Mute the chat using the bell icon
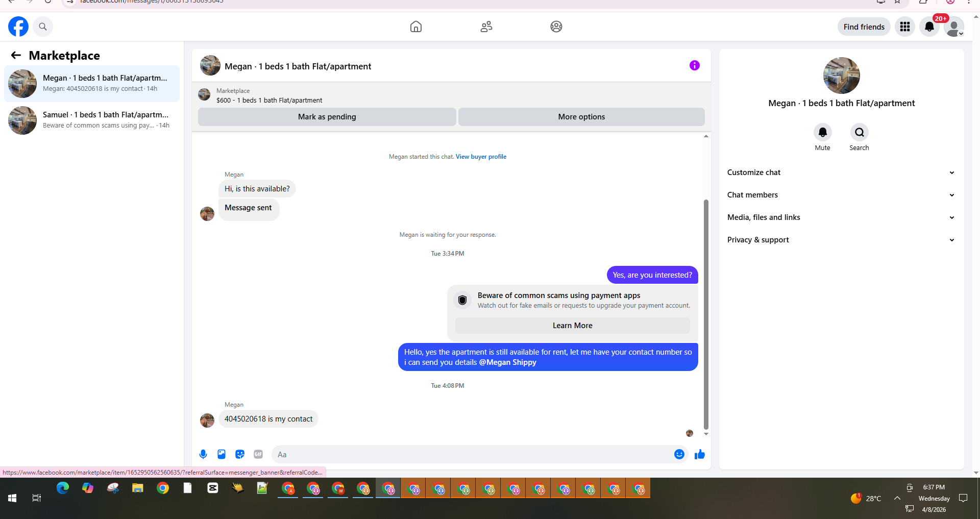Viewport: 980px width, 519px height. coord(822,132)
